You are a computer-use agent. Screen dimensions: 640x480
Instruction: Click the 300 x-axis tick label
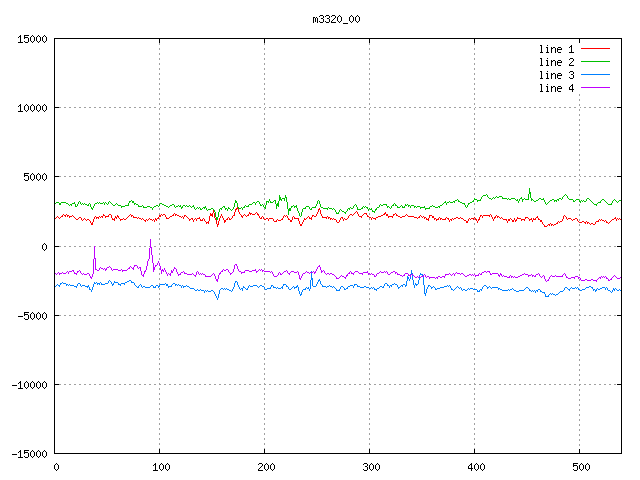tap(371, 467)
